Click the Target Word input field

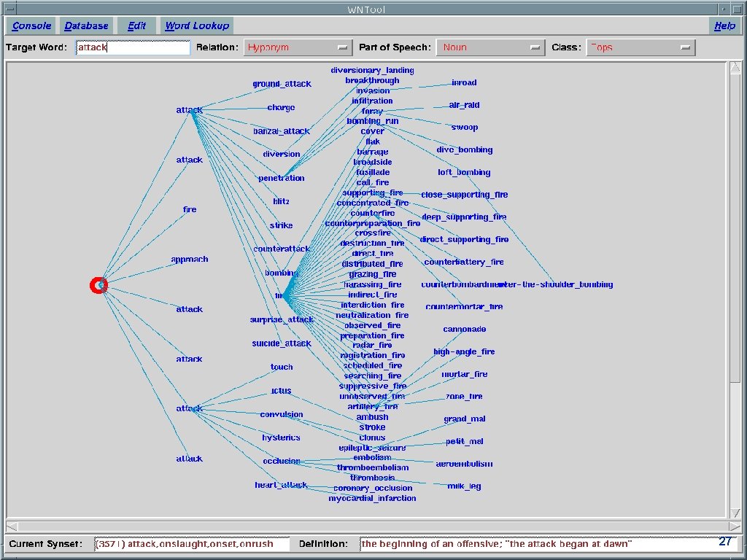pos(133,47)
